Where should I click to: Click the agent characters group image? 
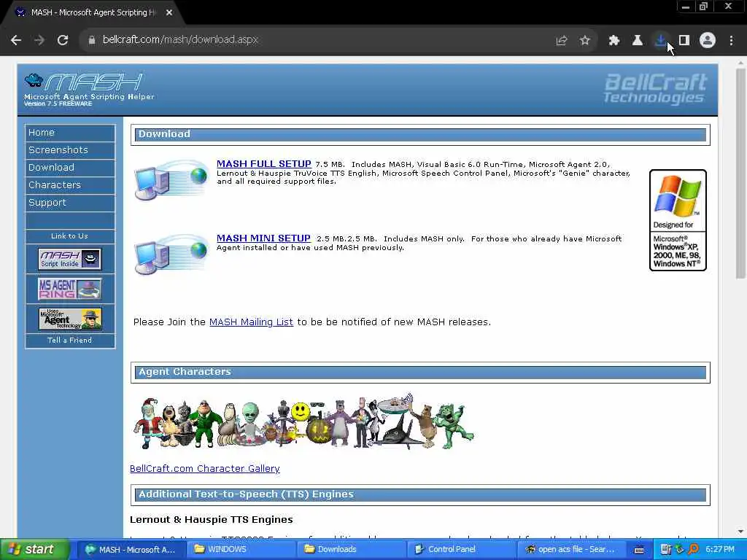point(303,421)
